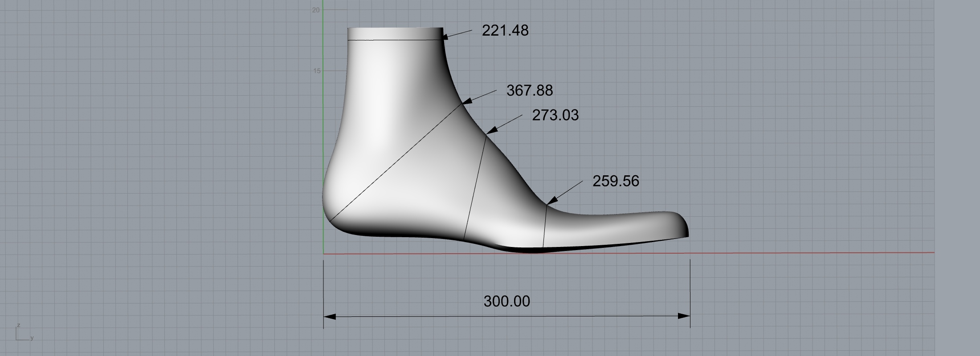Click the grid label 15 on the axis
The image size is (980, 356).
(317, 71)
